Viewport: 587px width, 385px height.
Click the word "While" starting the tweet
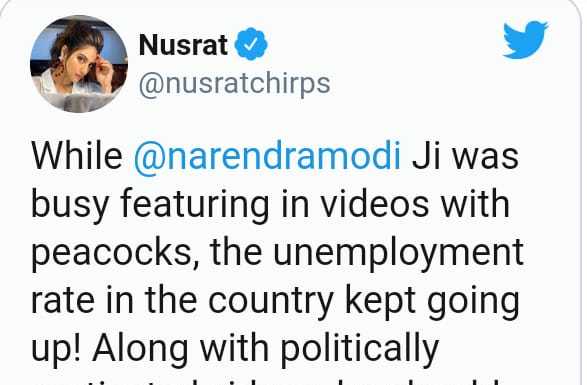pos(77,156)
